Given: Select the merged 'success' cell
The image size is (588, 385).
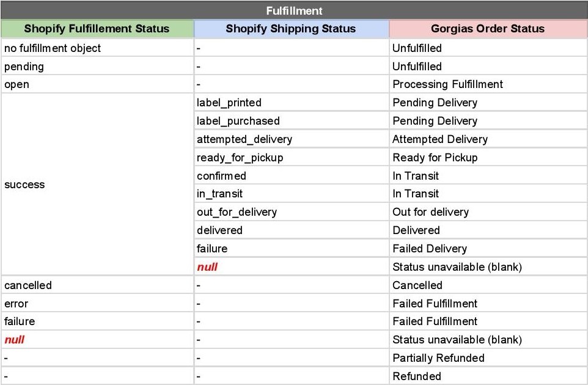Looking at the screenshot, I should pyautogui.click(x=97, y=185).
